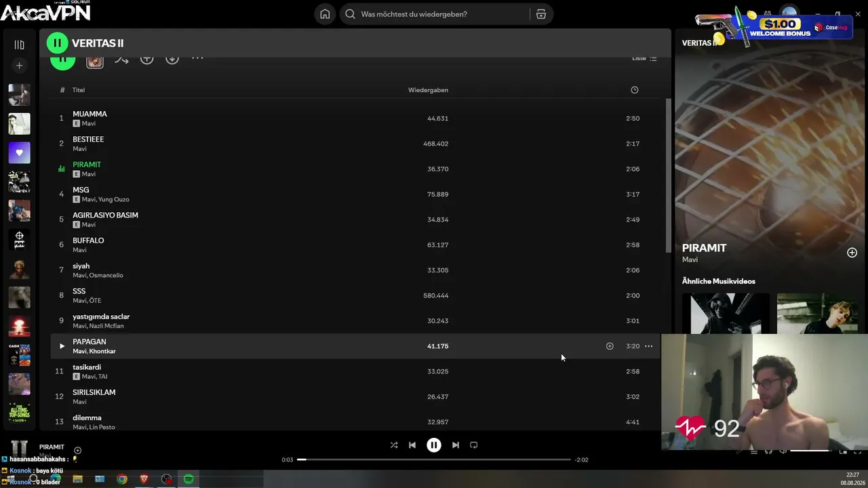Screen dimensions: 868x488
Task: Skip to the next track
Action: pos(456,445)
